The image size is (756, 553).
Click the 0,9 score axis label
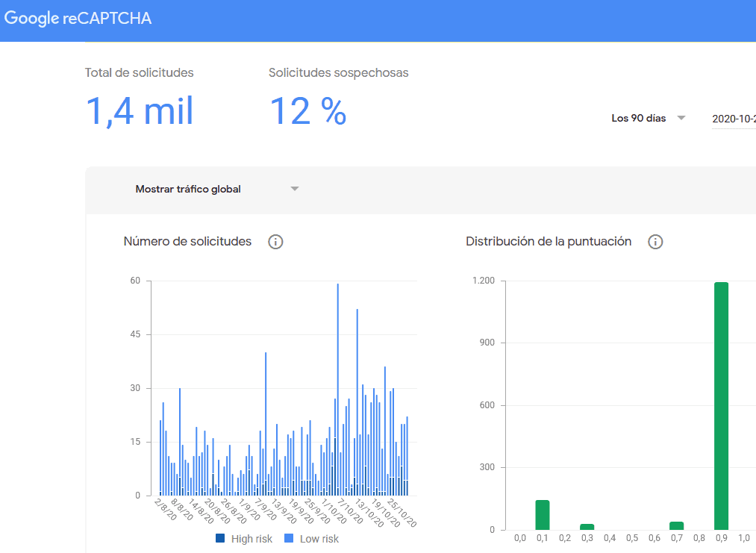[721, 538]
